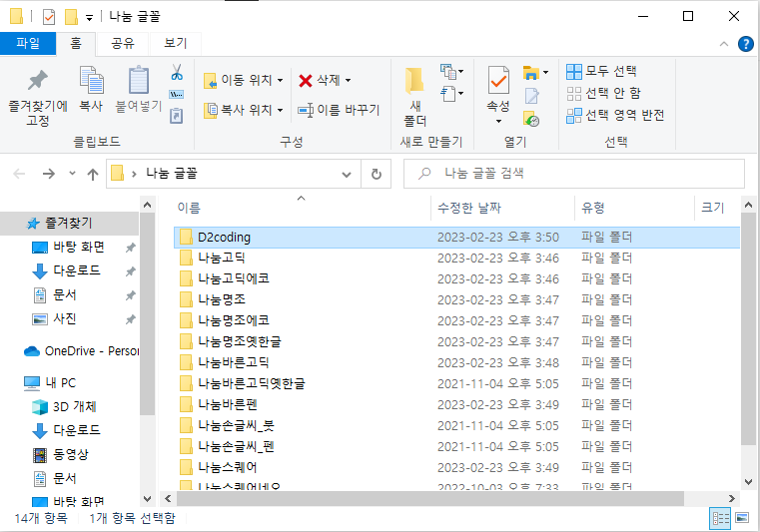
Task: Sort by 수정한 날짜 column header
Action: pos(502,208)
